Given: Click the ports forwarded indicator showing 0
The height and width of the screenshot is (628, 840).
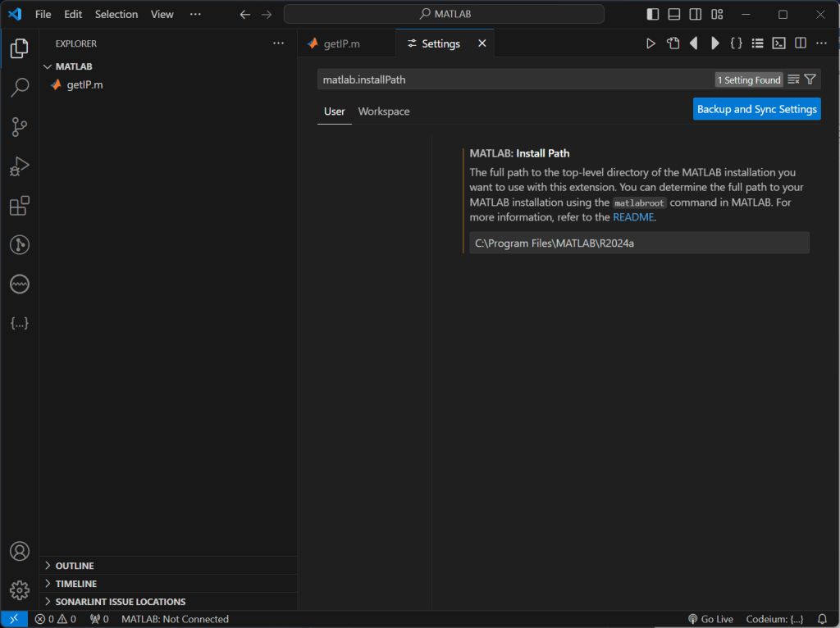Looking at the screenshot, I should click(99, 619).
